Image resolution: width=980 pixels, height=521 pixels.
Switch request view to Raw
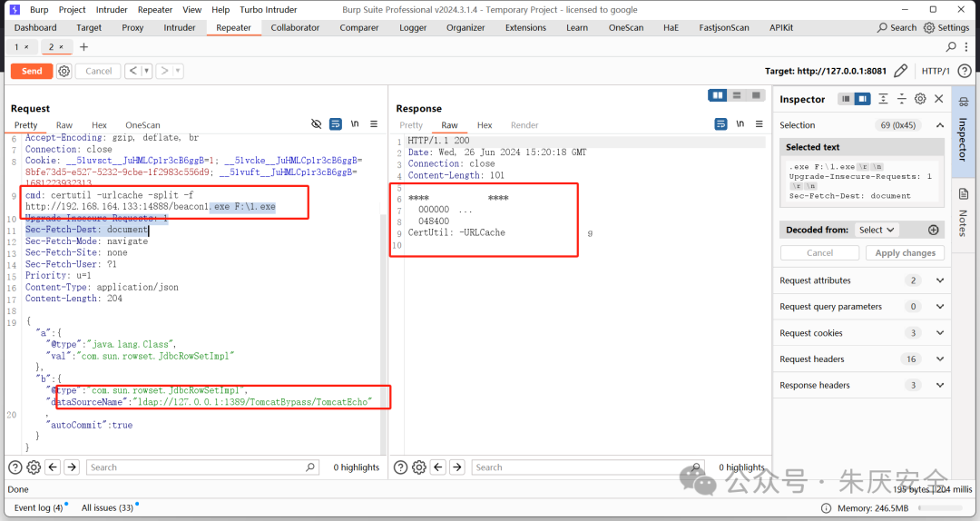click(64, 125)
